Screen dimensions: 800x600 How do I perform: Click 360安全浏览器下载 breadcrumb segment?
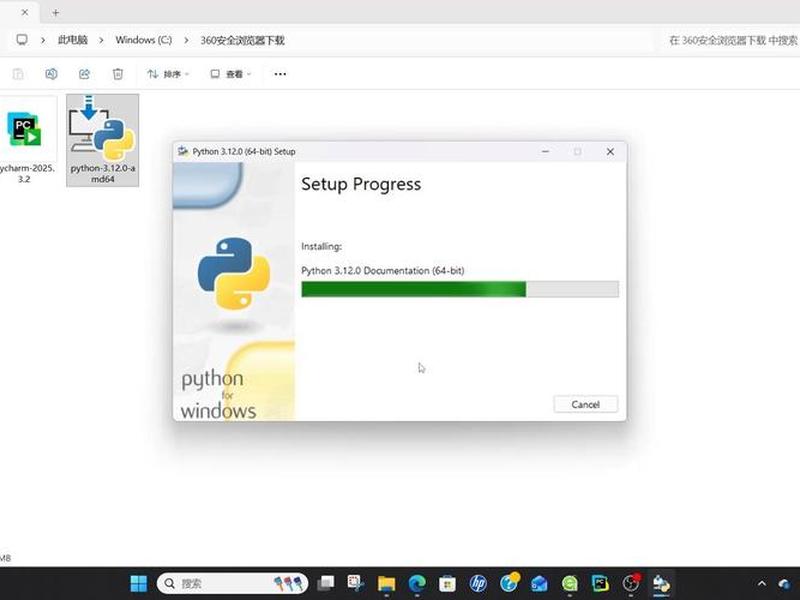point(242,40)
